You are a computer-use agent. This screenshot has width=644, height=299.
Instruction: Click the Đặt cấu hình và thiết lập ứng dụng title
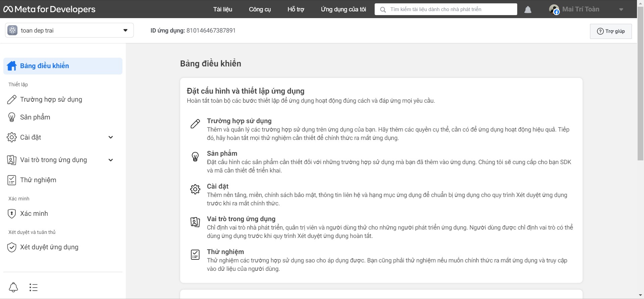point(246,91)
